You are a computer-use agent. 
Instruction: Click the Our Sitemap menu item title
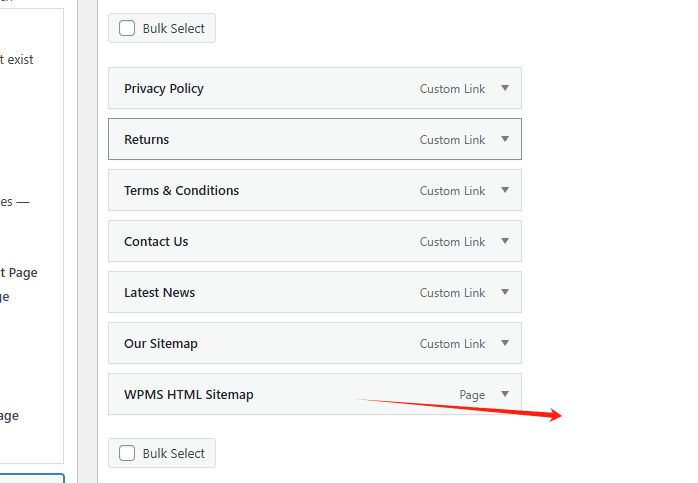click(161, 344)
